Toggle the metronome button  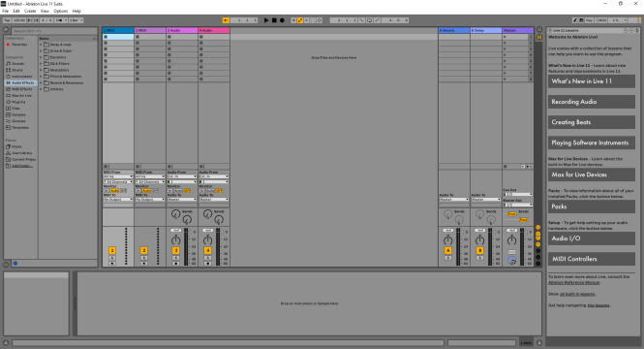60,20
